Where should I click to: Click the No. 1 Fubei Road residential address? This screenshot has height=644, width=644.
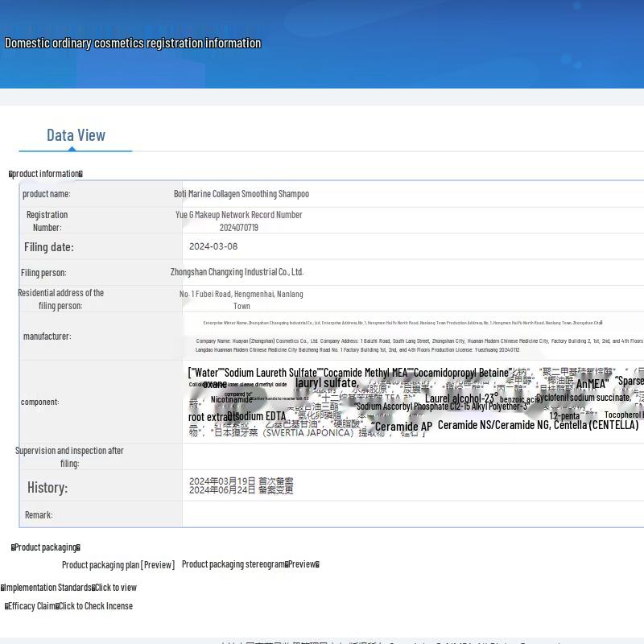[241, 295]
